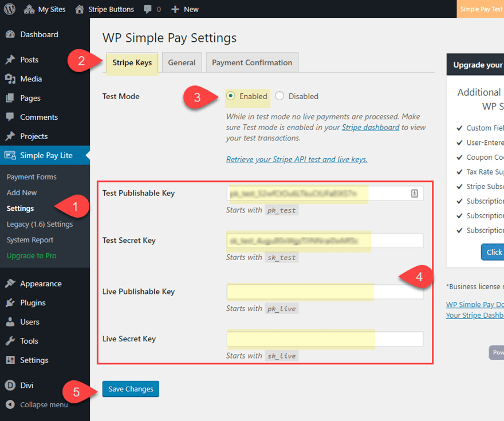Switch to the General tab
The height and width of the screenshot is (421, 504).
coord(182,63)
